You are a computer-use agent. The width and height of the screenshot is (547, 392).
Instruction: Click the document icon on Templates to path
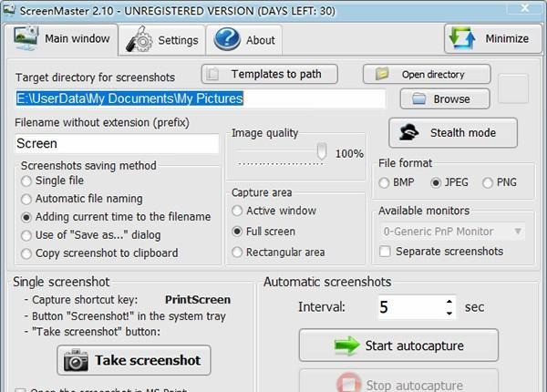point(212,74)
